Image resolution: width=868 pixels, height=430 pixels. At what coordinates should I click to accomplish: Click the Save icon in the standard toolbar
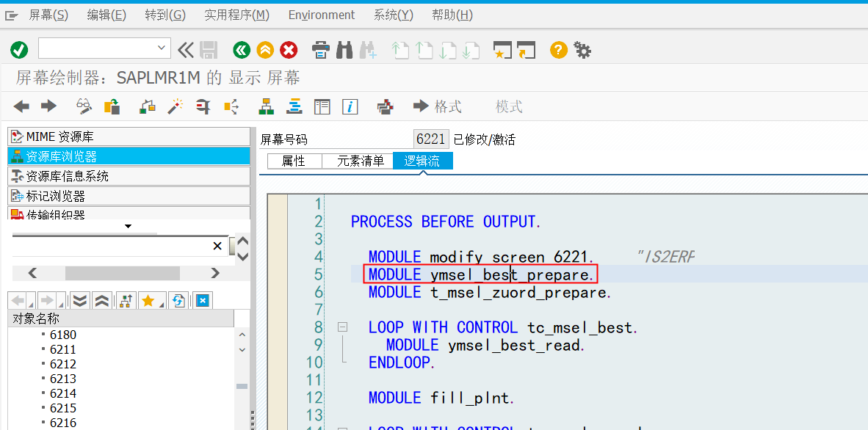[209, 50]
